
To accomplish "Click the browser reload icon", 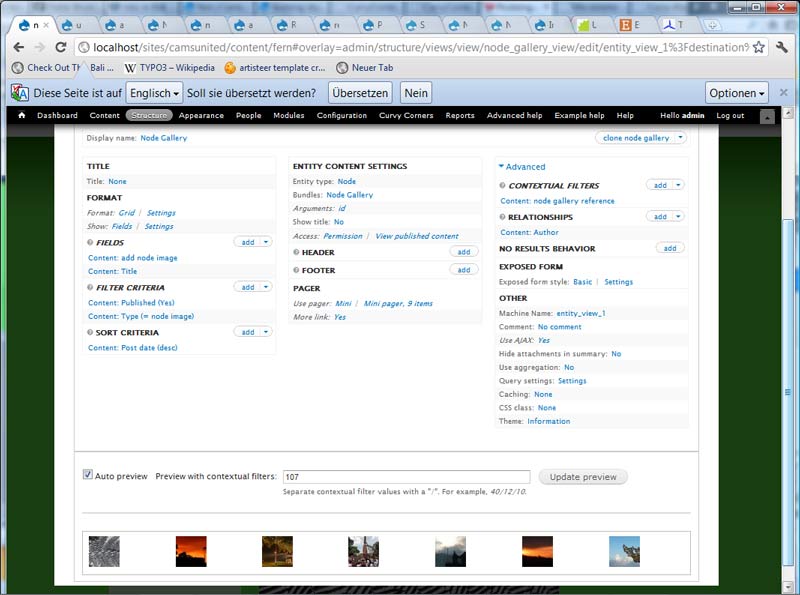I will (61, 47).
